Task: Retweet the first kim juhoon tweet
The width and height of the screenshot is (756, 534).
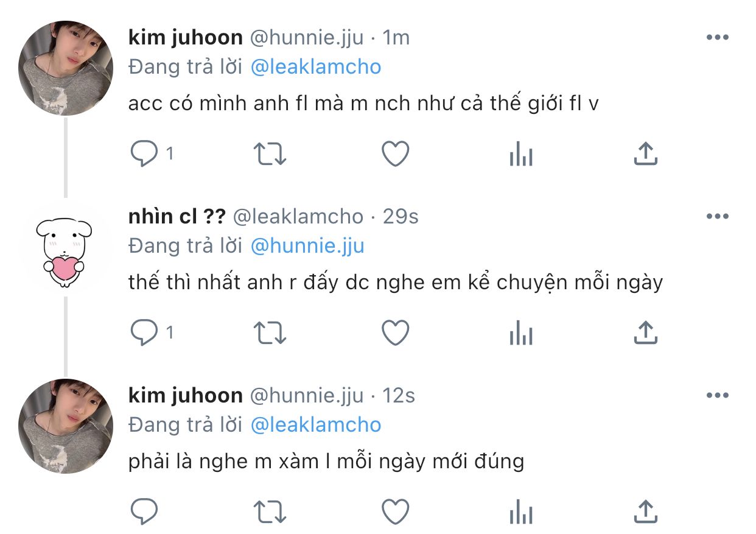Action: (x=269, y=154)
